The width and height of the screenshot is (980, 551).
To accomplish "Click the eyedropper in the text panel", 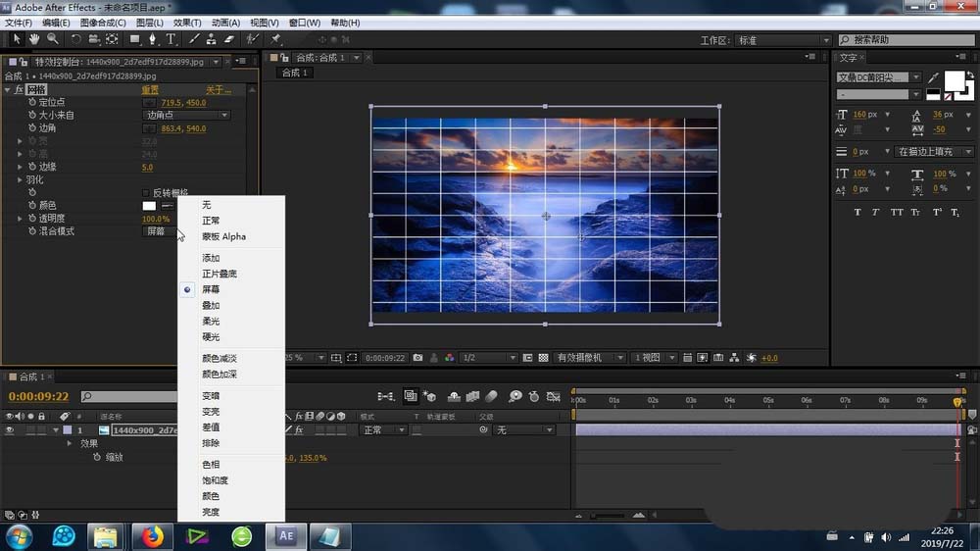I will coord(933,77).
